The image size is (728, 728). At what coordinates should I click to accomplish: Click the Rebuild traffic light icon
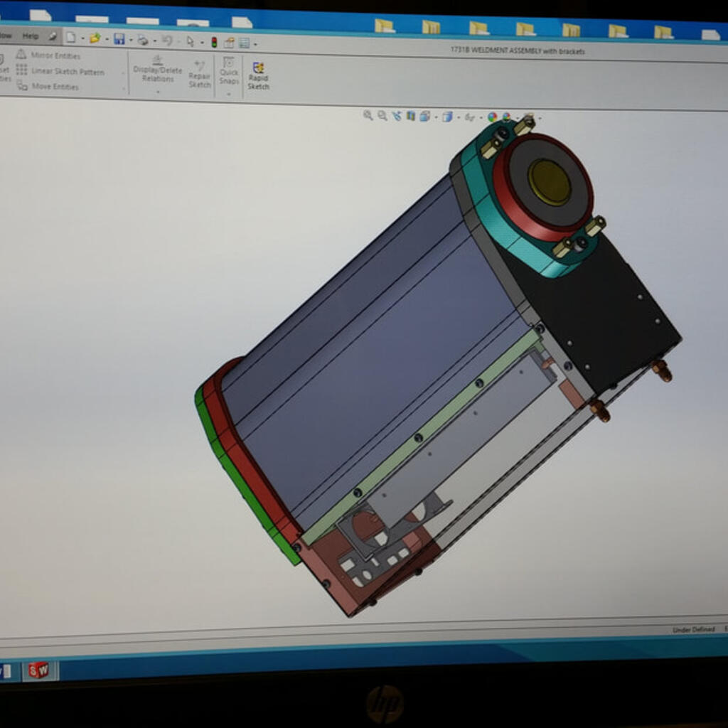click(x=214, y=42)
